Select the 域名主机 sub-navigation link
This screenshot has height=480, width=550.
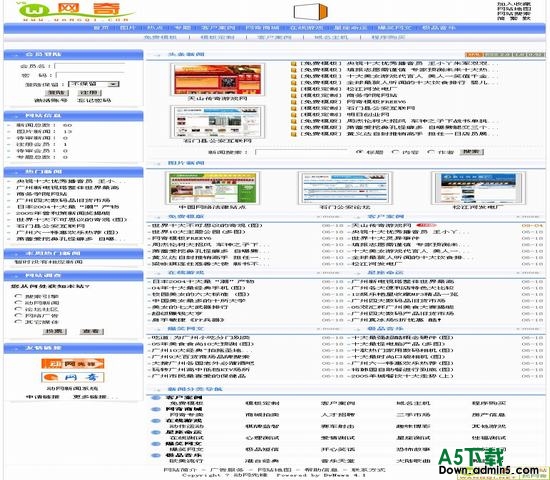point(331,37)
